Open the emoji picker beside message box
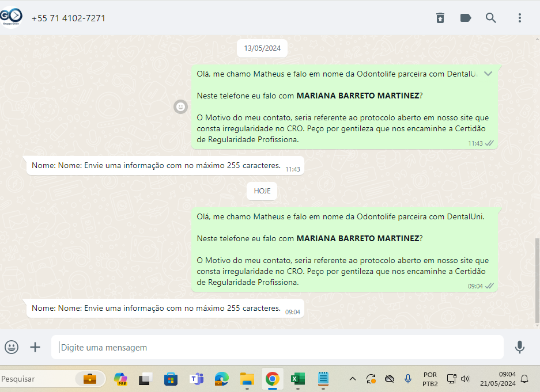Viewport: 540px width, 392px height. tap(12, 347)
